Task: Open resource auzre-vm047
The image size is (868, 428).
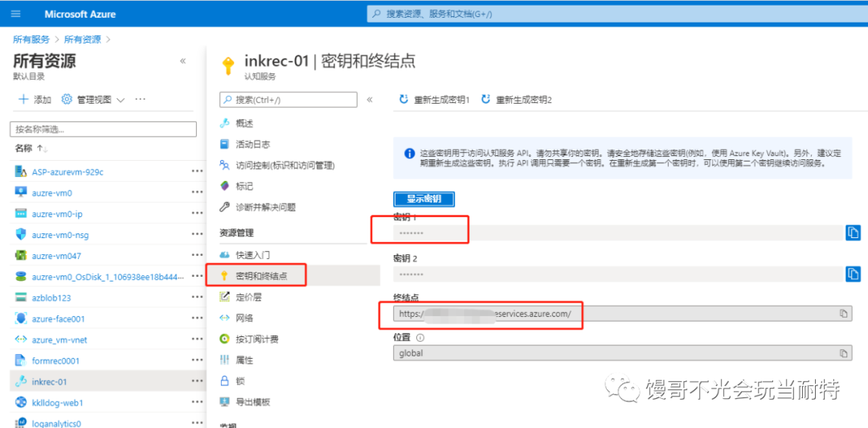Action: click(x=56, y=256)
